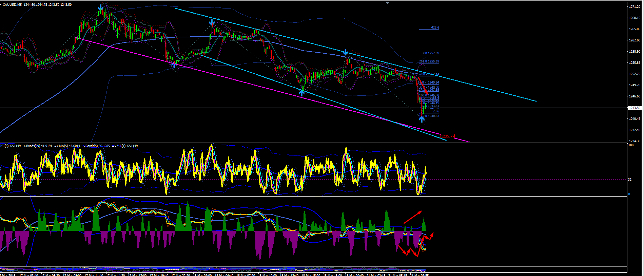Click the 1240.45 price axis label
Image resolution: width=644 pixels, height=276 pixels.
(x=635, y=119)
